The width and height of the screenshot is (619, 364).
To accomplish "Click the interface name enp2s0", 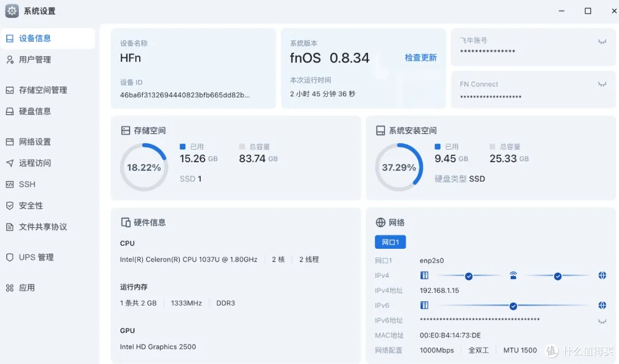I will coord(432,261).
